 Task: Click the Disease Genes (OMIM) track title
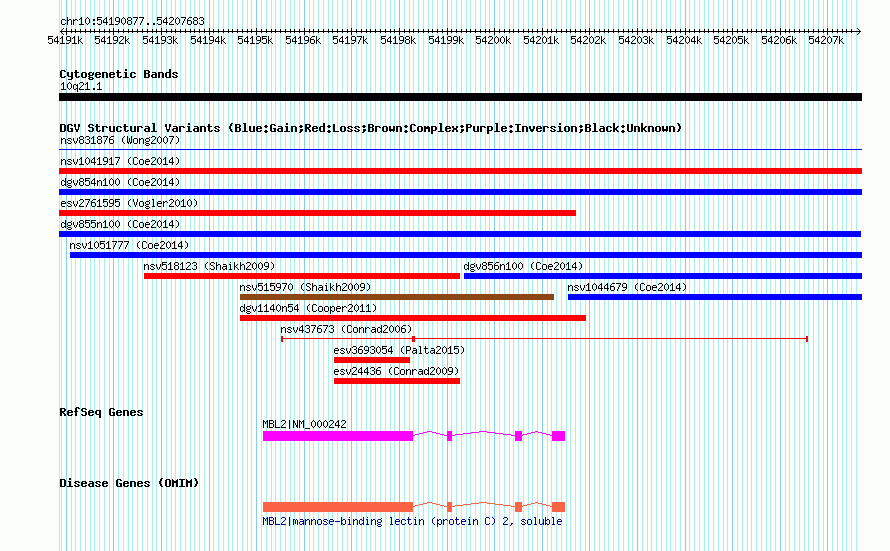[x=129, y=483]
